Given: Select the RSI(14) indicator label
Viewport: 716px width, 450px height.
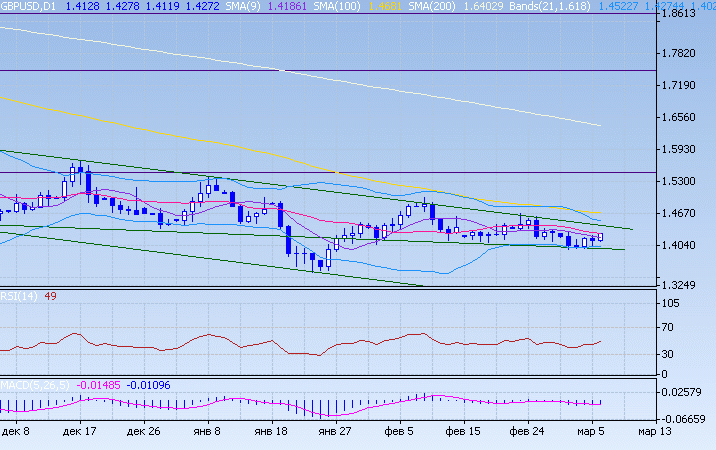Looking at the screenshot, I should click(x=19, y=296).
